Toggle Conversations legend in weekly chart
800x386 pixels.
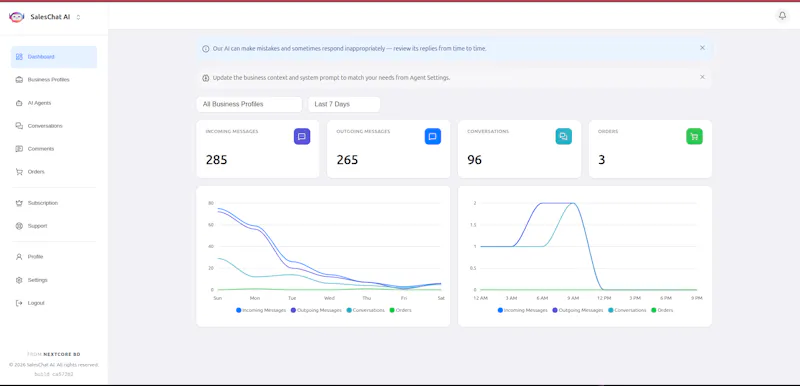click(x=365, y=310)
